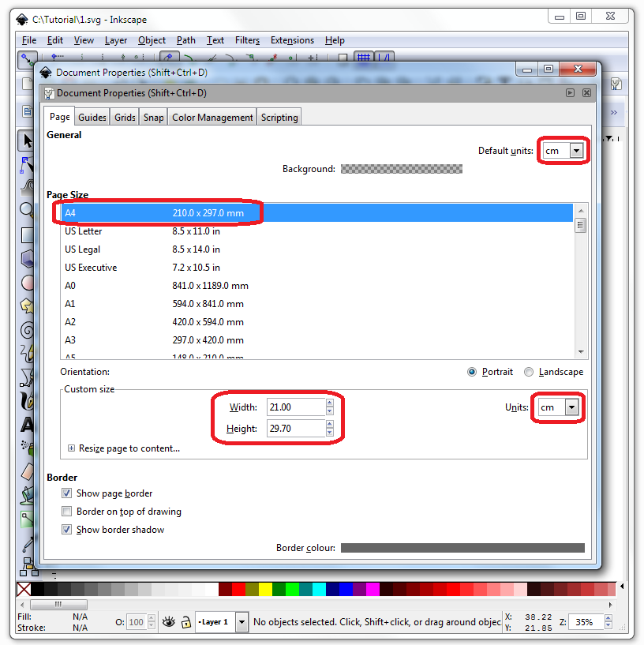
Task: Select the Dropper color picker tool
Action: [27, 543]
